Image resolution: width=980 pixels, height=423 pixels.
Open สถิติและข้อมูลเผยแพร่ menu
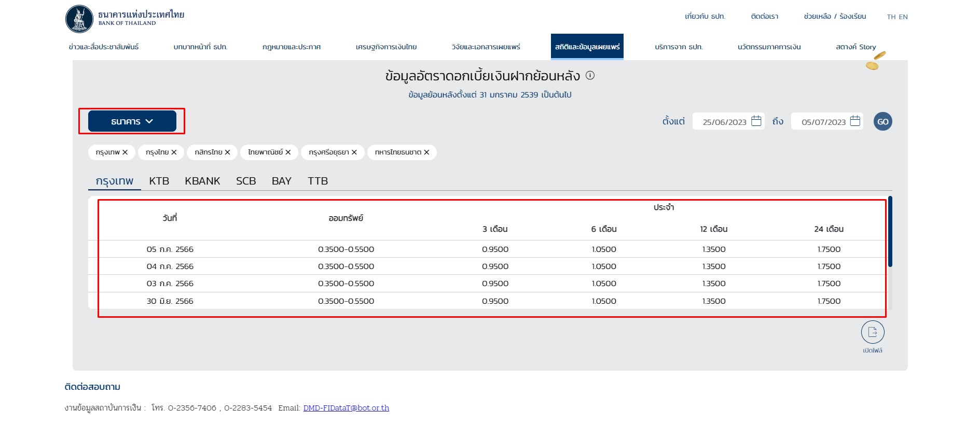point(587,47)
